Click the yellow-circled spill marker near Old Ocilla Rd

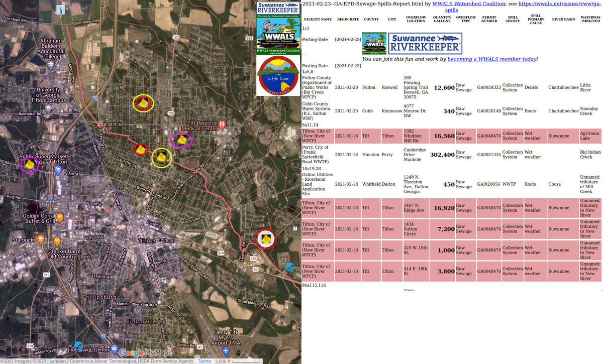(161, 158)
